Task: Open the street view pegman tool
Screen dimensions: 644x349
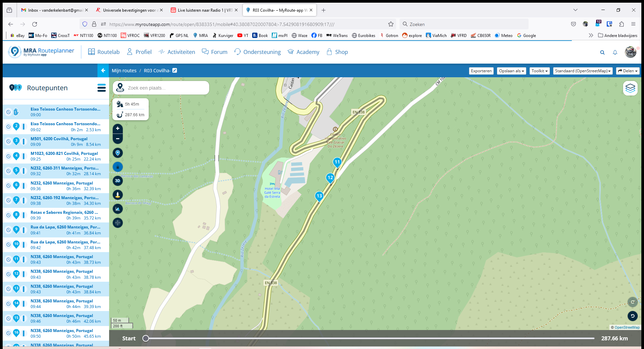Action: point(118,195)
